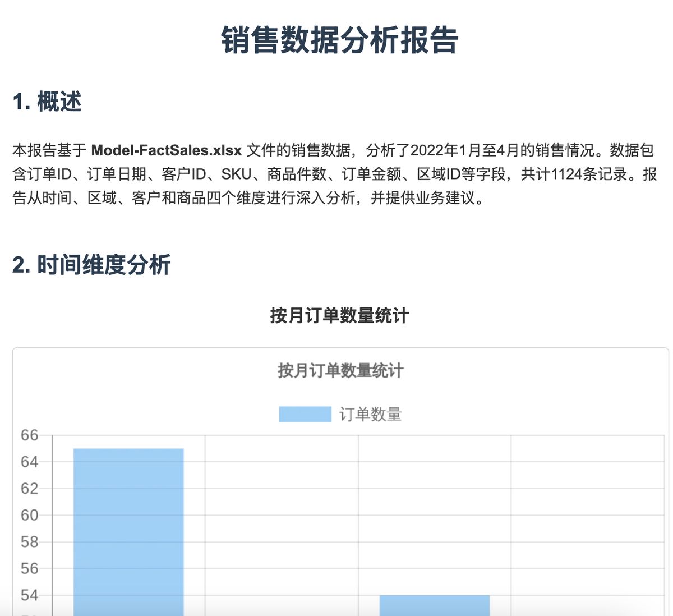Click the y-axis label 56

(x=29, y=568)
